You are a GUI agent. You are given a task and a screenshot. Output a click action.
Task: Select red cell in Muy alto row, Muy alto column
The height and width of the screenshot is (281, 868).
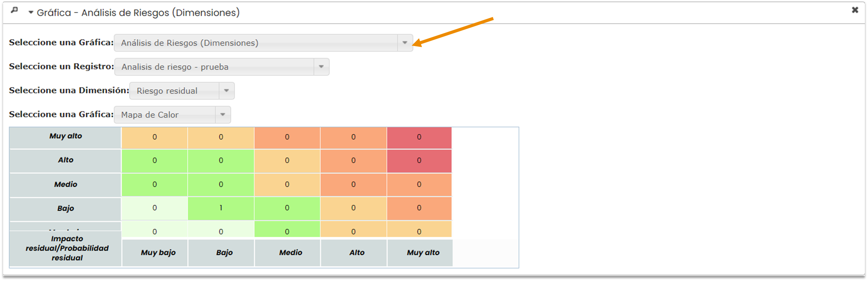point(419,137)
